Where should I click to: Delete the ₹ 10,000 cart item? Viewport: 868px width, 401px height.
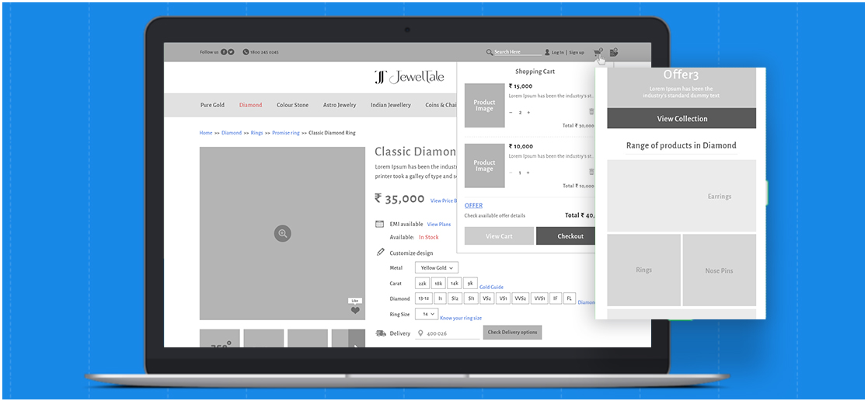pyautogui.click(x=591, y=173)
